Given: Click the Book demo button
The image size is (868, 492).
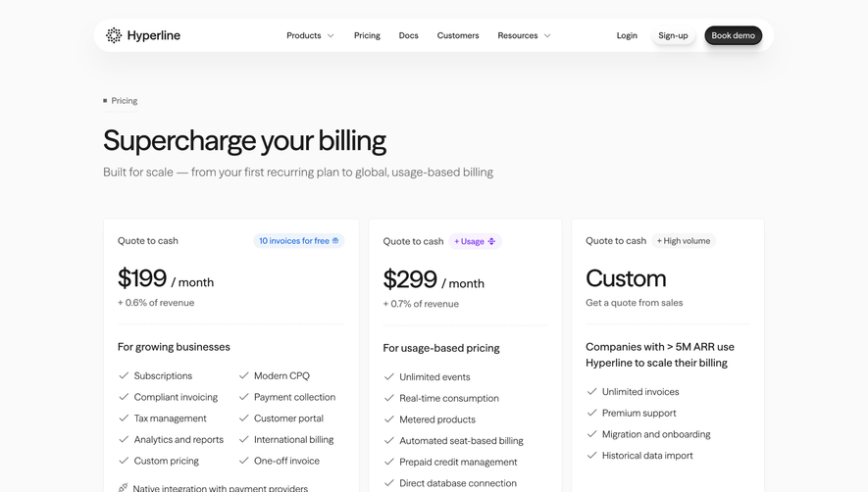Looking at the screenshot, I should click(x=733, y=35).
